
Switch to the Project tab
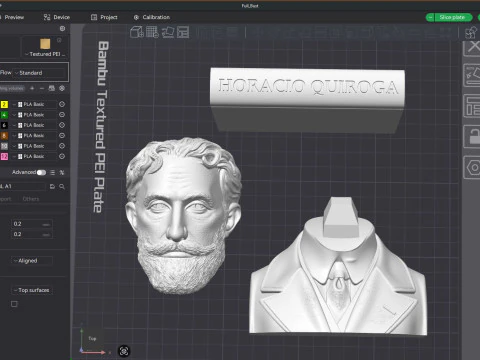[104, 17]
